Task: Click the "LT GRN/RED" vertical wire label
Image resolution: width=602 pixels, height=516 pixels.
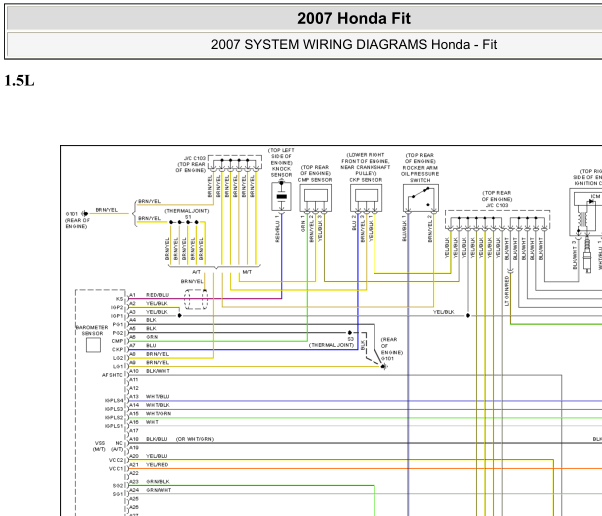Action: (507, 291)
